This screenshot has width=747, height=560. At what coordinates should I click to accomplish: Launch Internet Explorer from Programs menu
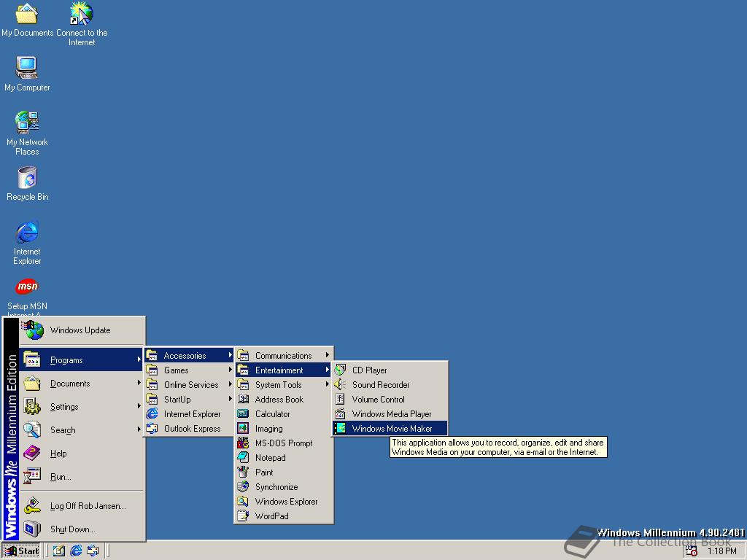[x=189, y=414]
